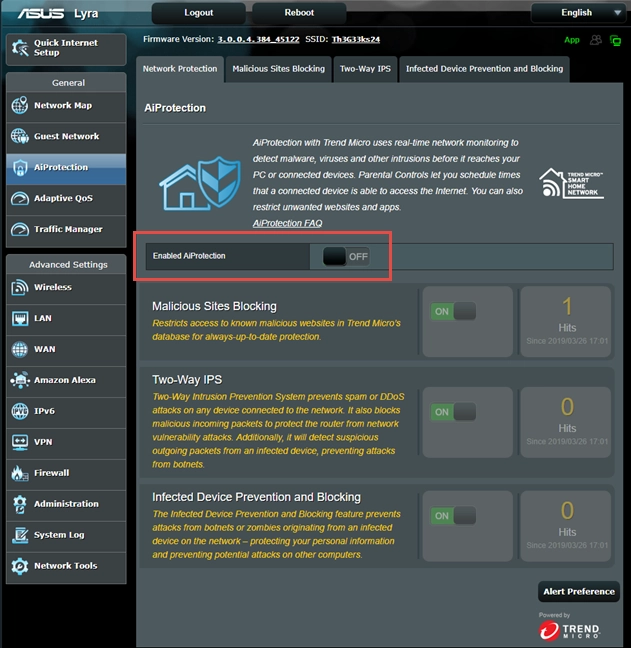The height and width of the screenshot is (648, 631).
Task: Click the WAN globe icon
Action: [20, 349]
